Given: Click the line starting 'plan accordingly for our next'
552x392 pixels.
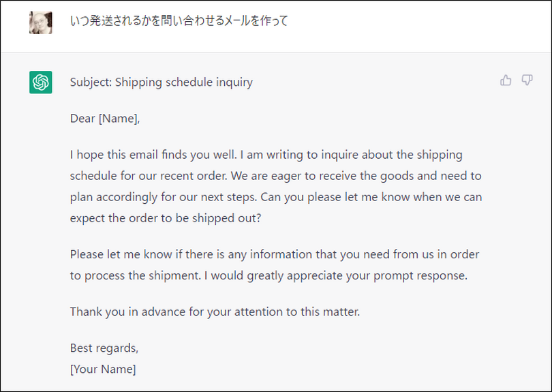Looking at the screenshot, I should pos(276,197).
